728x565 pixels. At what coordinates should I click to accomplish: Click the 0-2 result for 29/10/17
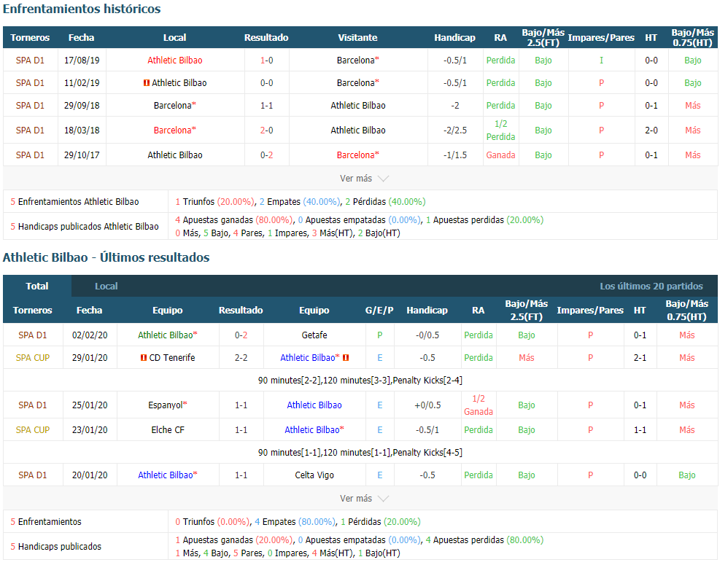tap(266, 155)
